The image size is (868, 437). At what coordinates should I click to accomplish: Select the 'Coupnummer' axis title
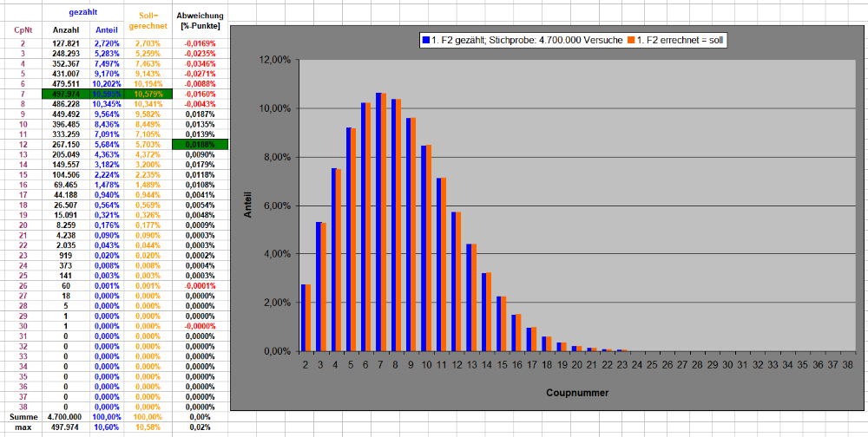coord(577,393)
